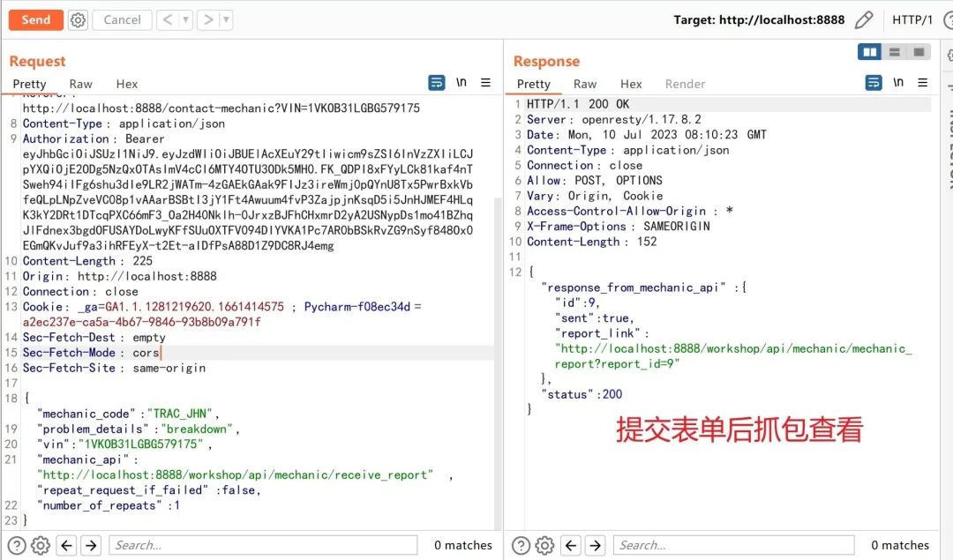The width and height of the screenshot is (953, 560).
Task: Click the HTTP/1 protocol toggle
Action: [x=912, y=20]
